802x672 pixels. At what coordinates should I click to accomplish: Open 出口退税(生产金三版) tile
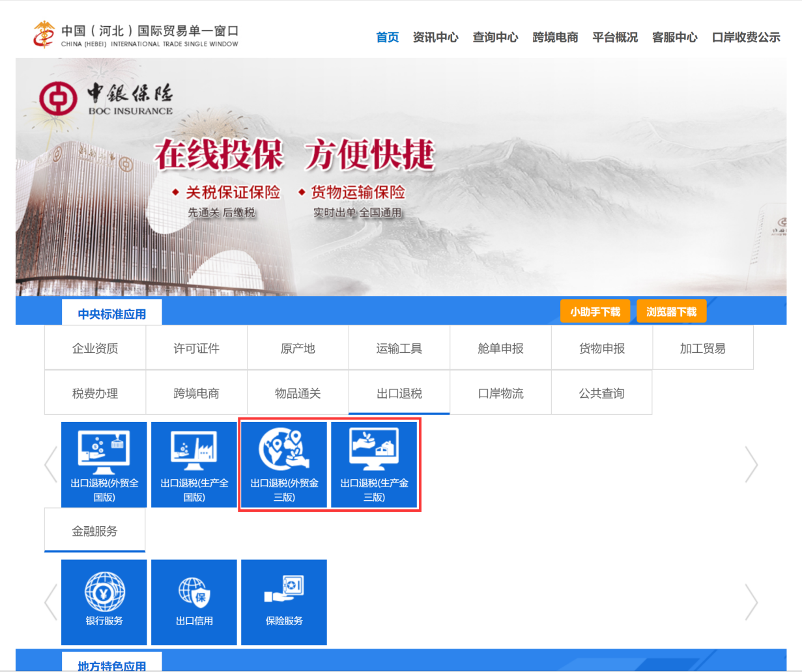[x=374, y=465]
